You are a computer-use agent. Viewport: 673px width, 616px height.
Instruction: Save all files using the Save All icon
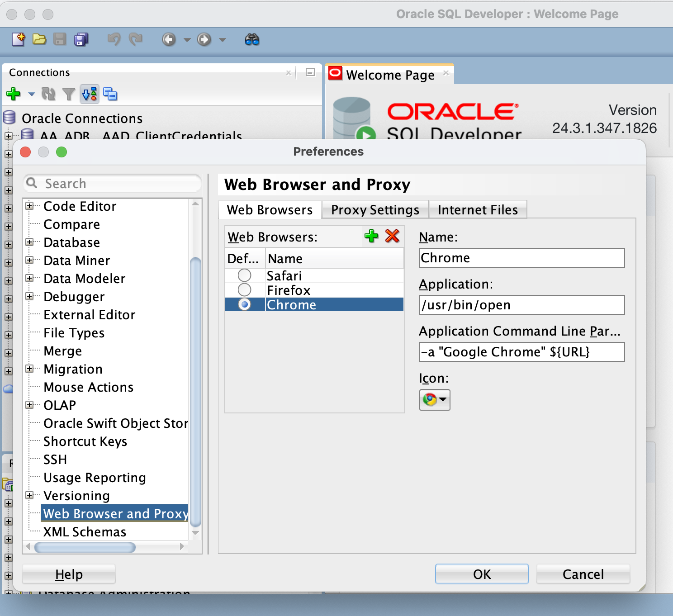click(81, 40)
